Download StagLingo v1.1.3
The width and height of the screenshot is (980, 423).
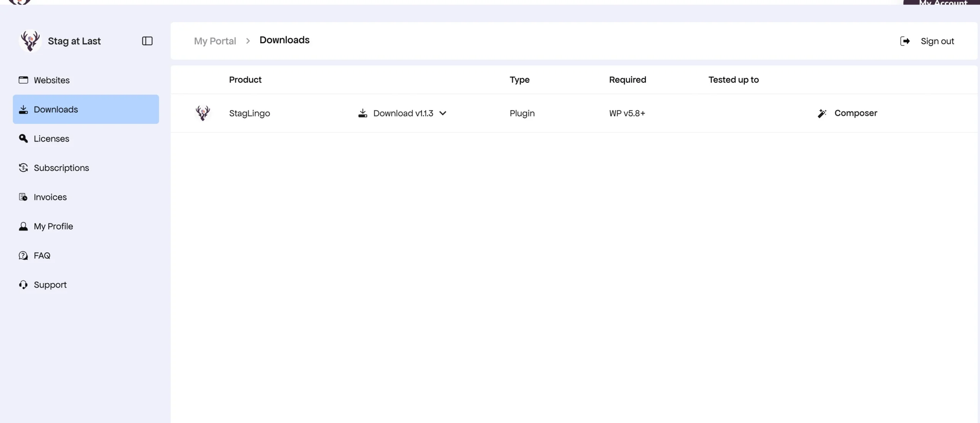coord(402,113)
